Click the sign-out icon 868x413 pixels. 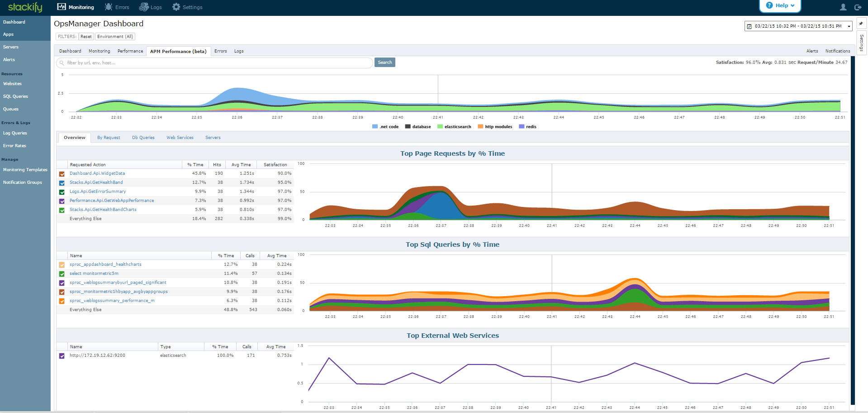(x=858, y=7)
